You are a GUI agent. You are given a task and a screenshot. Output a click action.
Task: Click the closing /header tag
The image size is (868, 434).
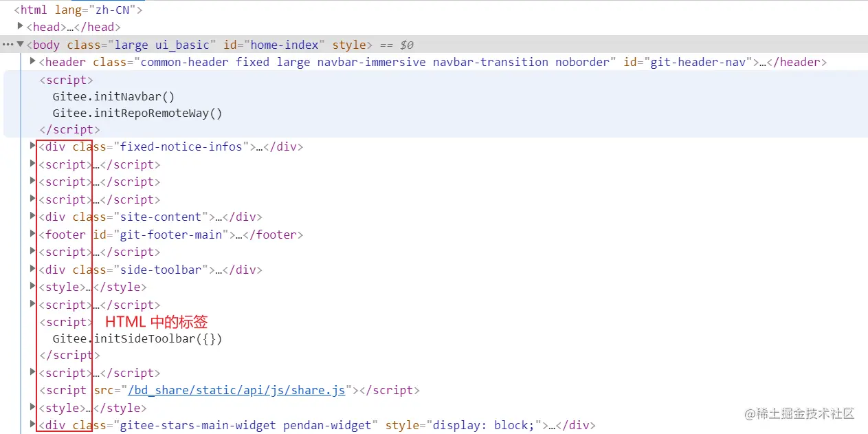coord(797,62)
